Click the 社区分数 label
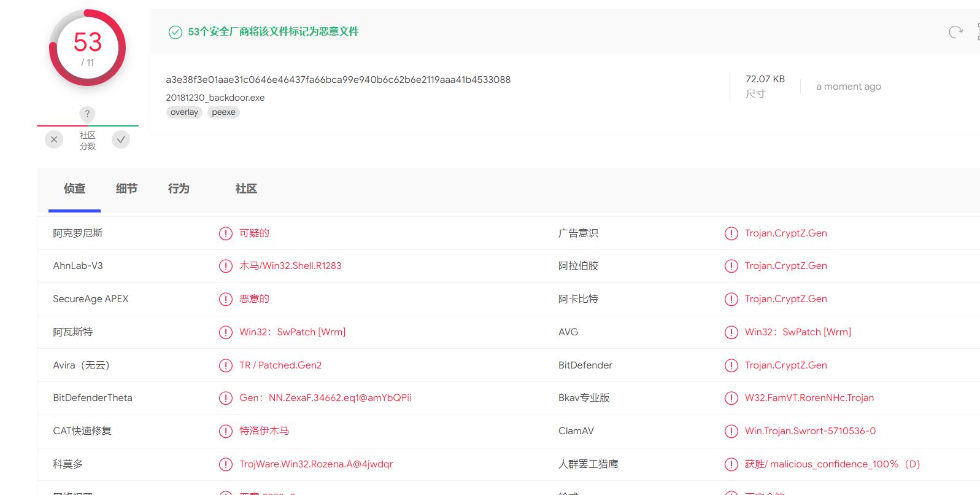The height and width of the screenshot is (495, 980). click(x=88, y=141)
